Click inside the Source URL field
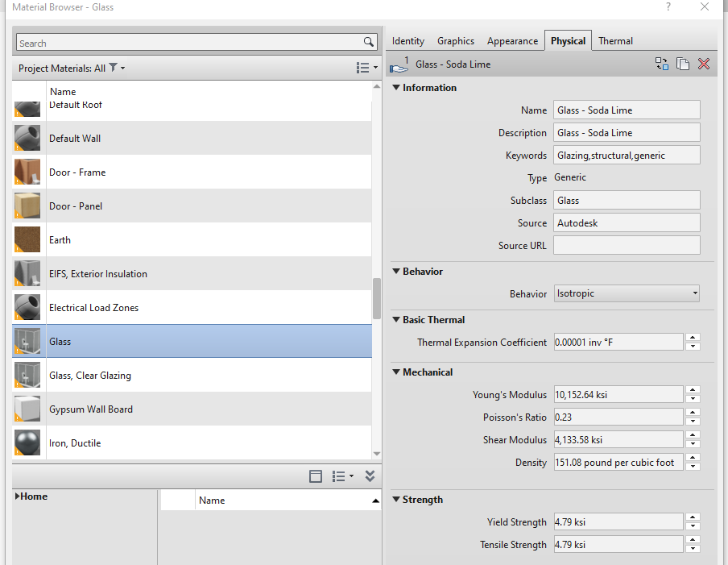728x565 pixels. click(x=626, y=245)
